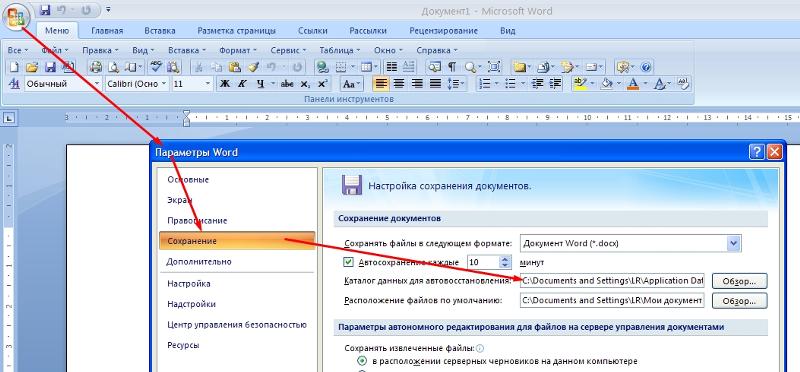Click the globe hyperlink icon
800x372 pixels.
[322, 67]
